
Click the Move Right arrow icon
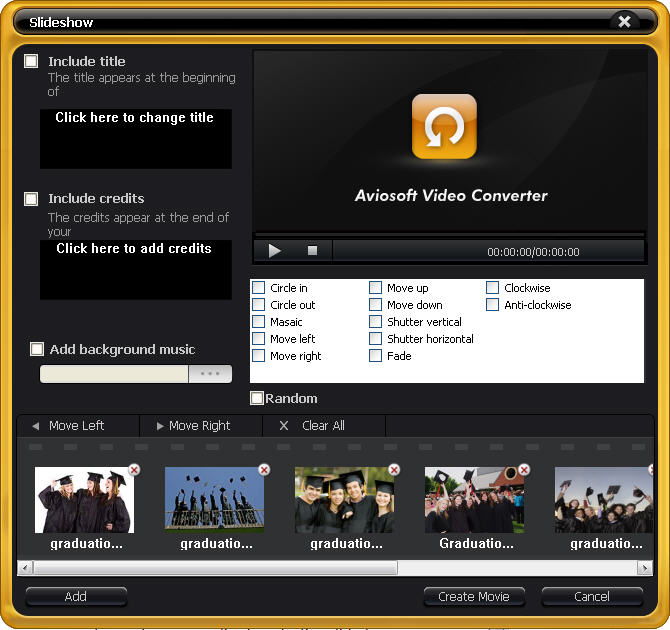160,426
